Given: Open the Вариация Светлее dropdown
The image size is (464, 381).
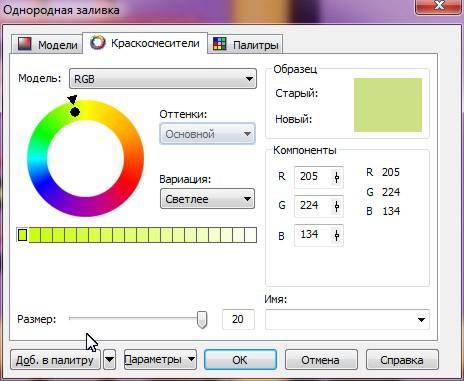Looking at the screenshot, I should 207,199.
